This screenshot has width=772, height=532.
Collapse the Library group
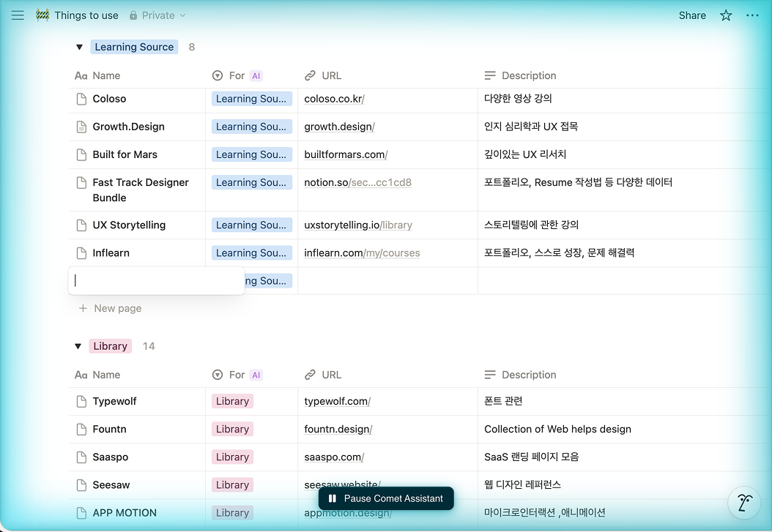pos(78,346)
